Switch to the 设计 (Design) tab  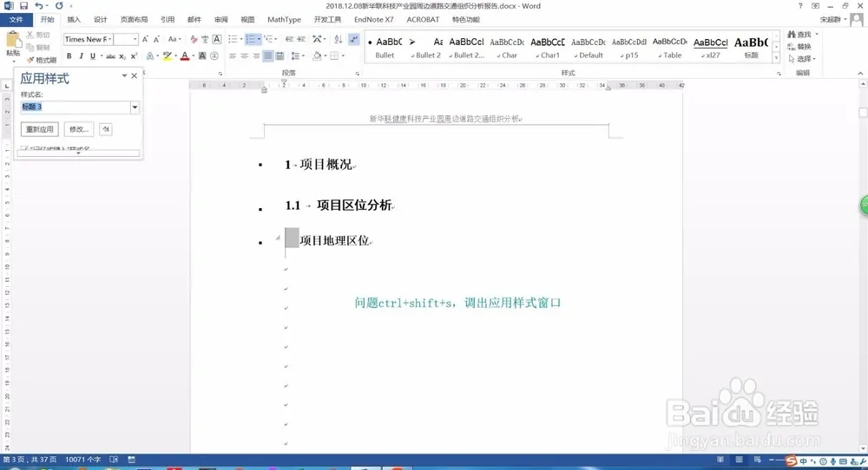pyautogui.click(x=100, y=19)
